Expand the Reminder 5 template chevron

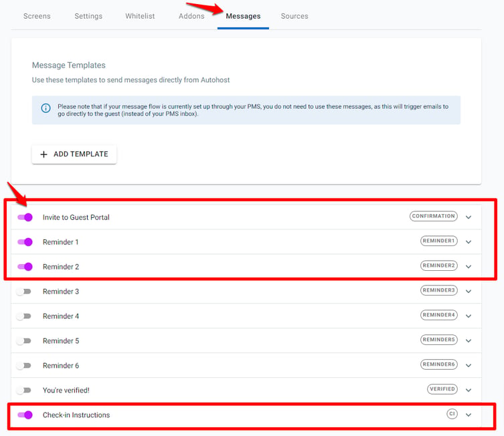point(469,341)
